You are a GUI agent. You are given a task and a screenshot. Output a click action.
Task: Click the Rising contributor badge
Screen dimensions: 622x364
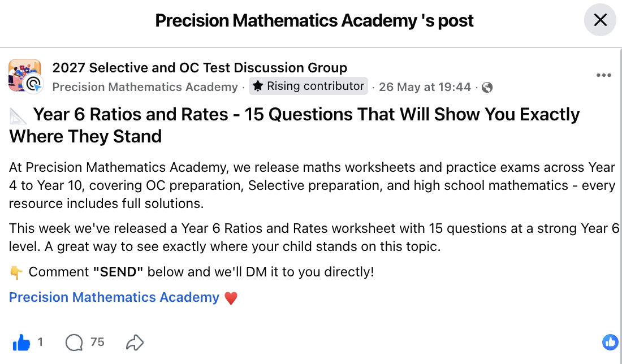point(308,86)
